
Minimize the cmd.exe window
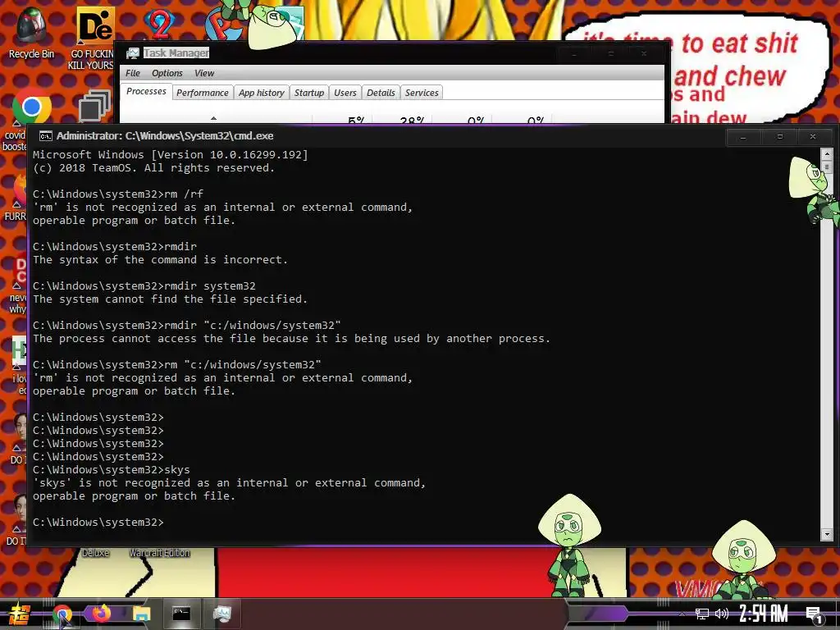(x=743, y=137)
